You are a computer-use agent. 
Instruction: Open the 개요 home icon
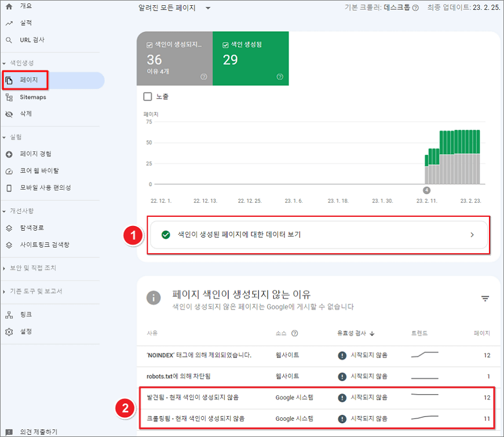coord(9,6)
